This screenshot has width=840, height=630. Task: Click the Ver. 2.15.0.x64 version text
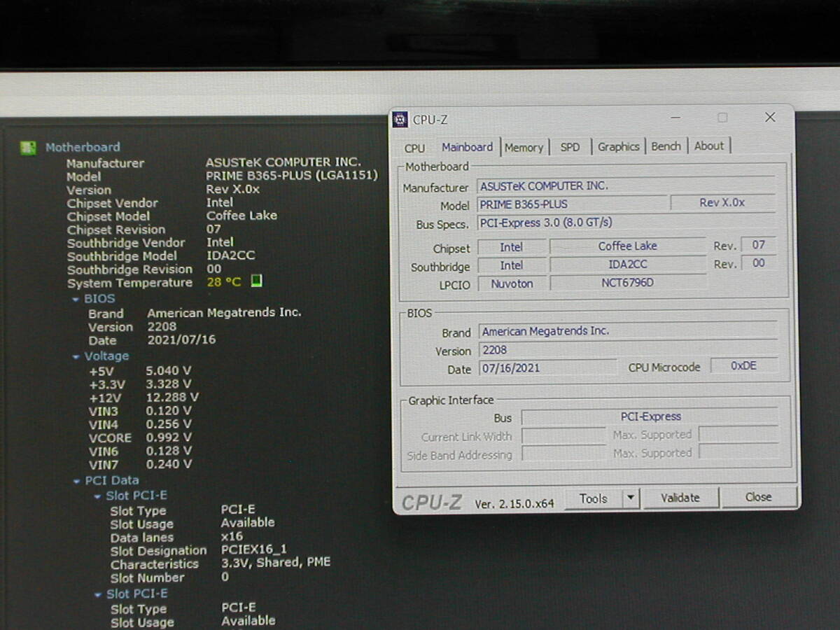[514, 503]
